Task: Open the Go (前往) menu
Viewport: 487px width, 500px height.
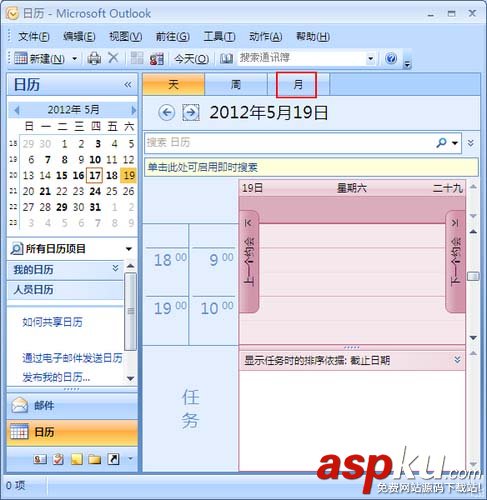Action: click(173, 36)
